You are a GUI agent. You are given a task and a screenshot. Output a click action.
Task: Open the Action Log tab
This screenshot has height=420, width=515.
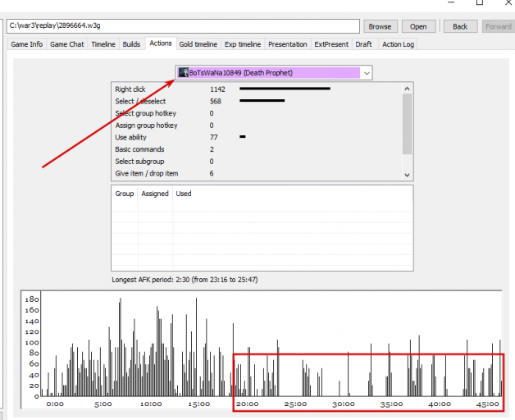(398, 44)
